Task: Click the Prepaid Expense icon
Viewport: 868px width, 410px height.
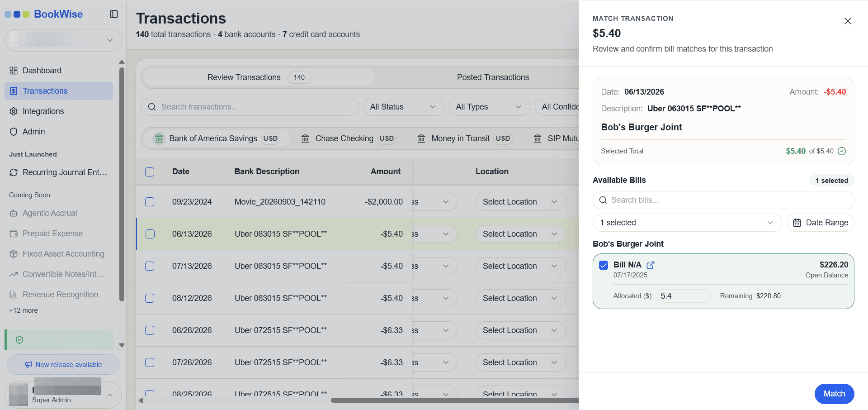Action: (x=14, y=234)
